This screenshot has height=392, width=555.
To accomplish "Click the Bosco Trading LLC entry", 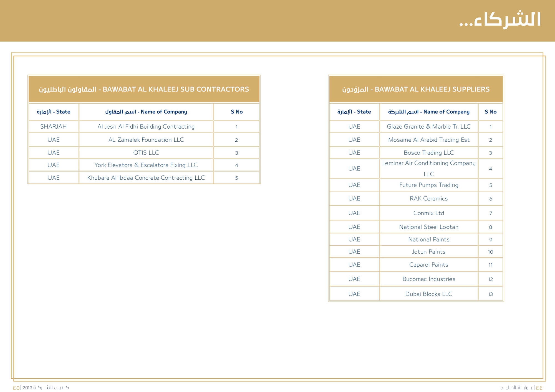I will pyautogui.click(x=428, y=153).
